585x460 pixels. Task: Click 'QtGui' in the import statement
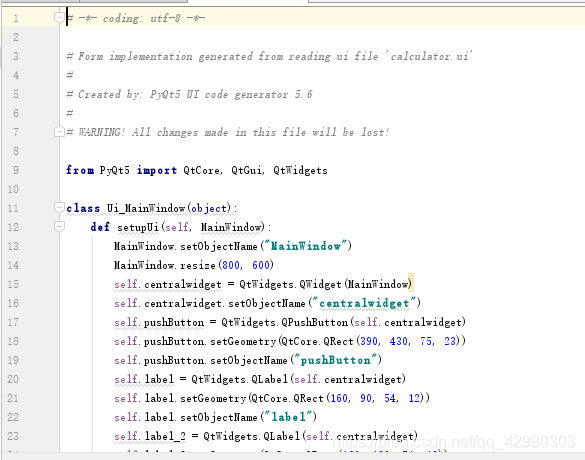tap(246, 170)
